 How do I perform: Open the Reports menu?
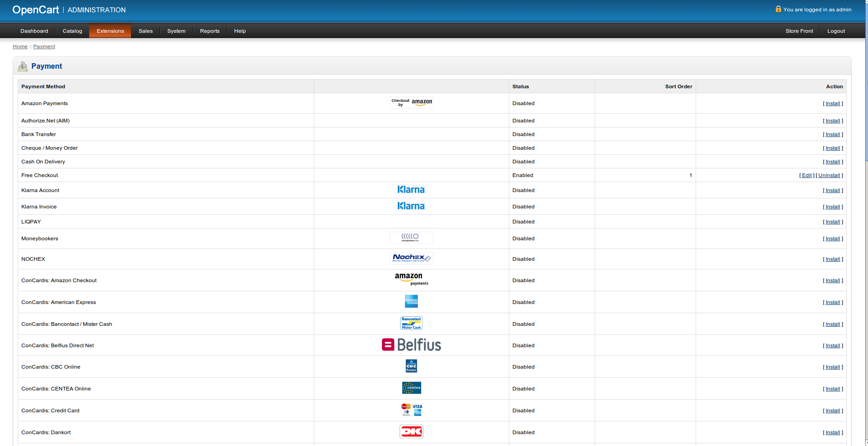point(210,31)
